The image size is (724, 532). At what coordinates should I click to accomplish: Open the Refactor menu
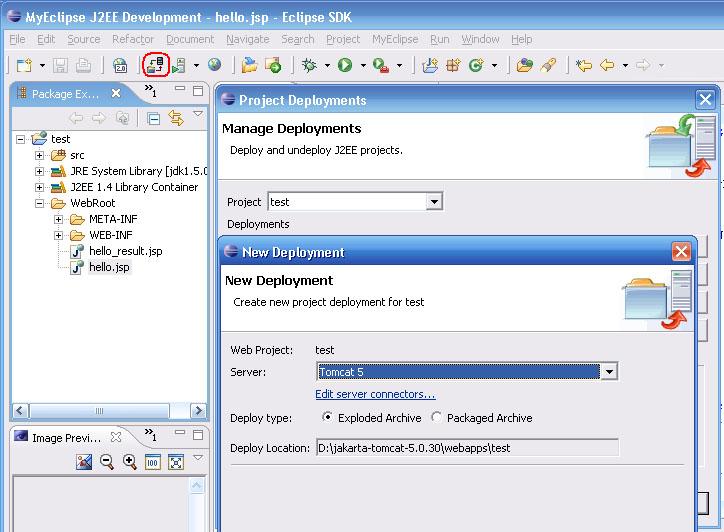tap(133, 39)
